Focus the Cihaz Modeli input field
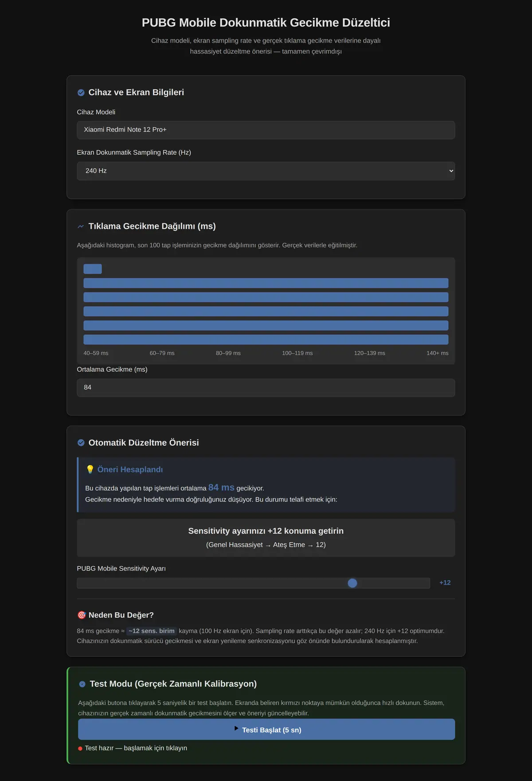Viewport: 532px width, 781px height. pyautogui.click(x=266, y=130)
